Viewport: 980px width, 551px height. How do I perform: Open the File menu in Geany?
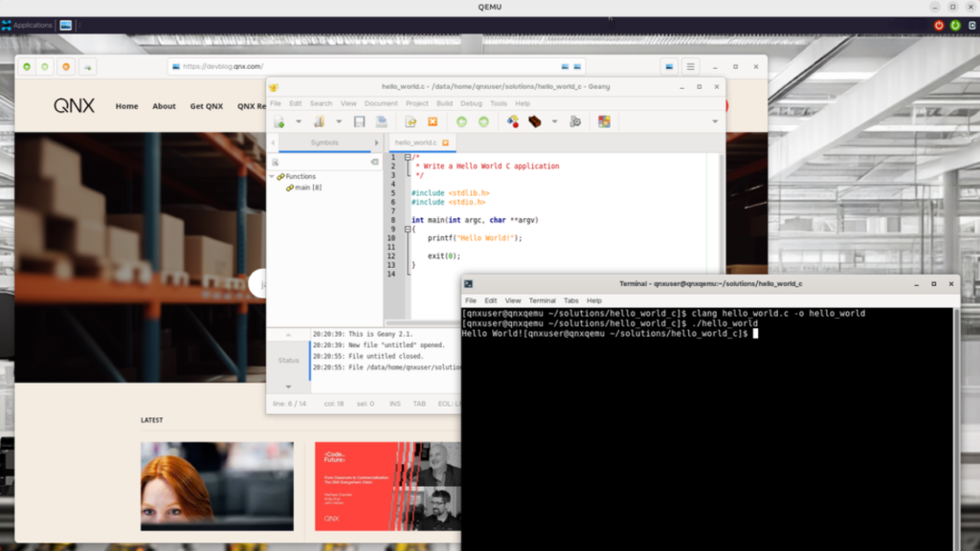click(x=276, y=103)
